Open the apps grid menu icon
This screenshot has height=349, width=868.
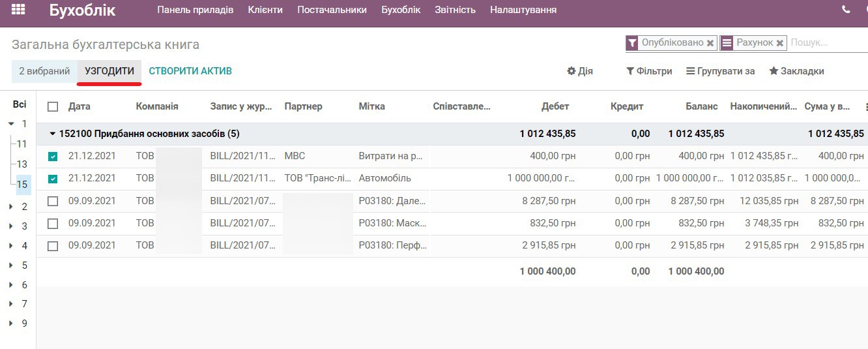pyautogui.click(x=18, y=10)
